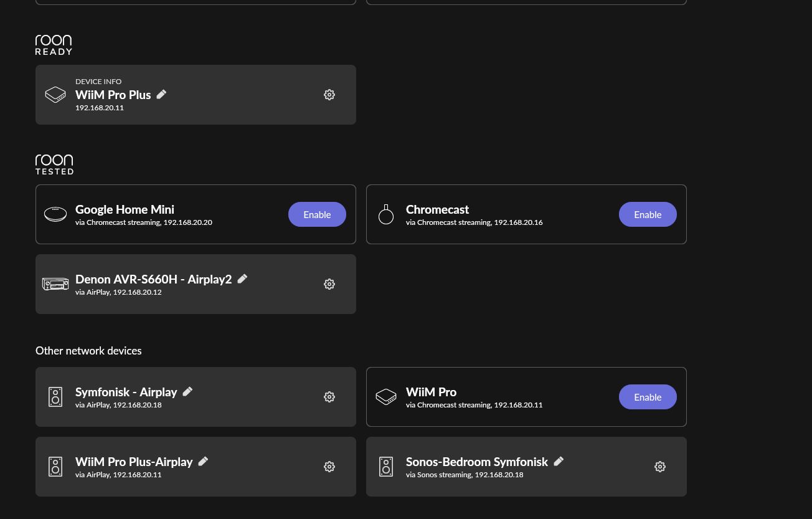This screenshot has width=812, height=519.
Task: Enable the WiiM Pro Chromecast device
Action: tap(648, 397)
